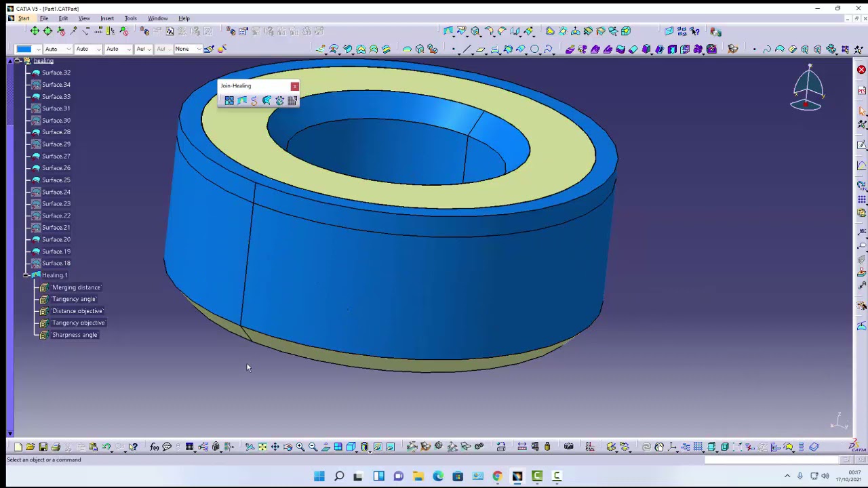Collapse the healing geometrical set node
Screen dimensions: 868x488
tap(17, 61)
